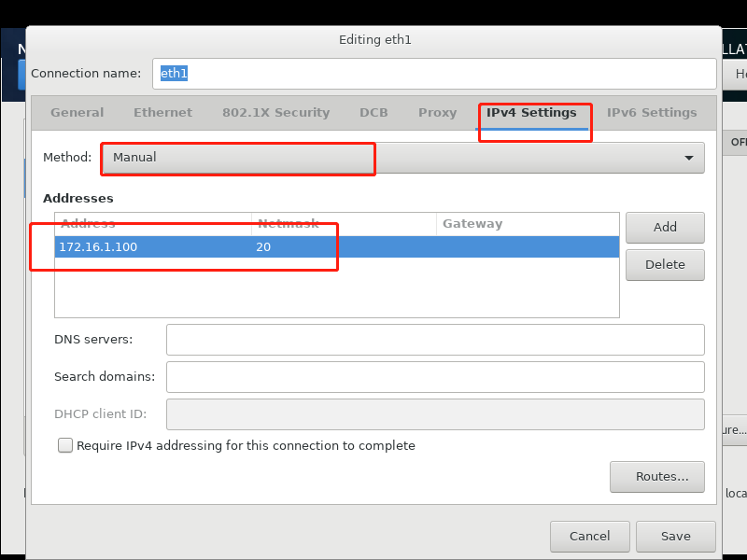The width and height of the screenshot is (747, 560).
Task: Add a new address entry
Action: pos(665,227)
